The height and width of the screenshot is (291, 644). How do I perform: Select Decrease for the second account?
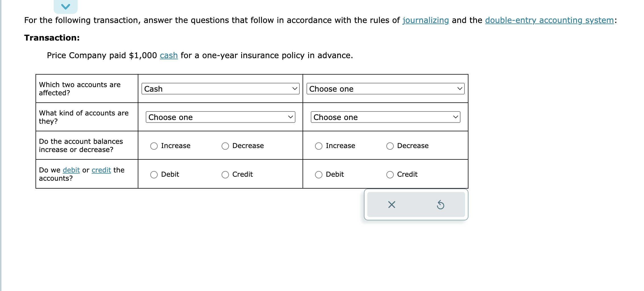[x=390, y=146]
